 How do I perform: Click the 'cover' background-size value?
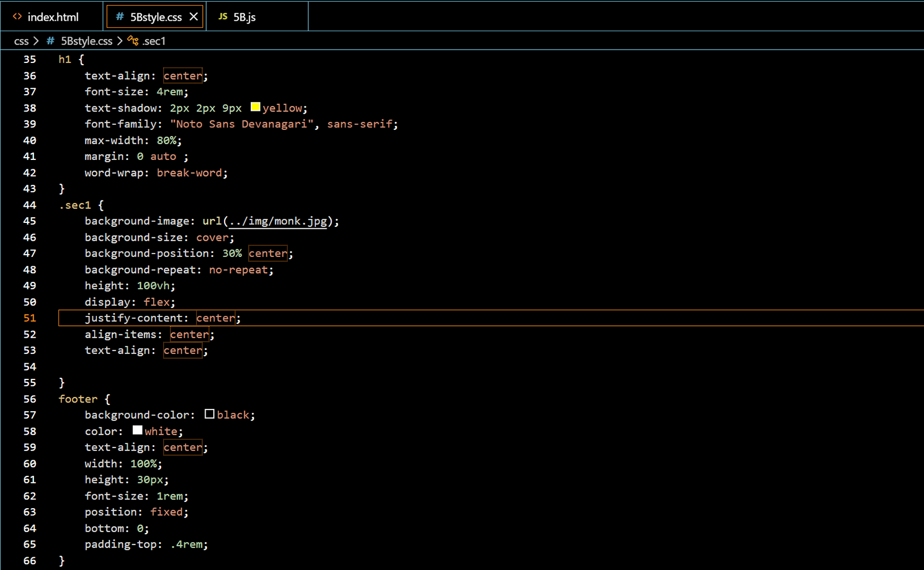pos(213,237)
